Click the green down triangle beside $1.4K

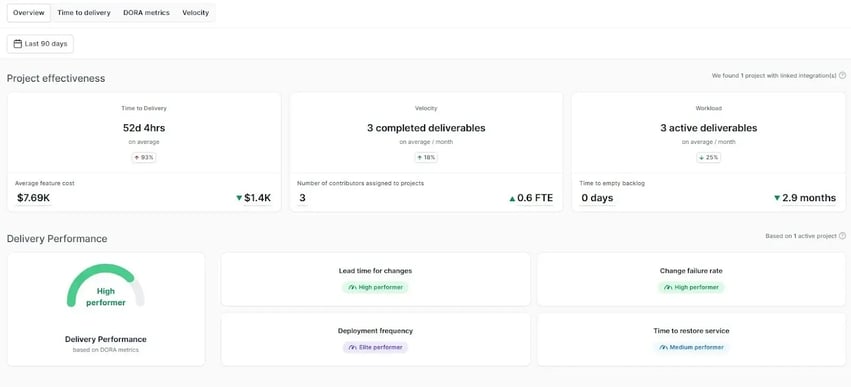pyautogui.click(x=239, y=198)
